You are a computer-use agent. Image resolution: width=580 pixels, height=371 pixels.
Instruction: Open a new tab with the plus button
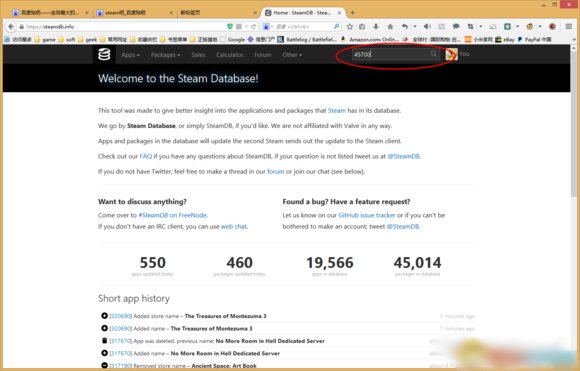tap(353, 13)
